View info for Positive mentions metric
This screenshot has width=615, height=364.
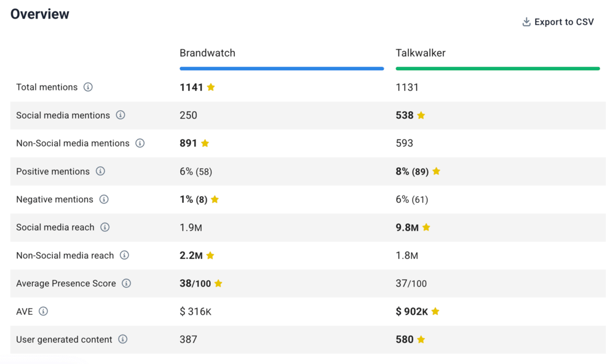click(x=100, y=172)
